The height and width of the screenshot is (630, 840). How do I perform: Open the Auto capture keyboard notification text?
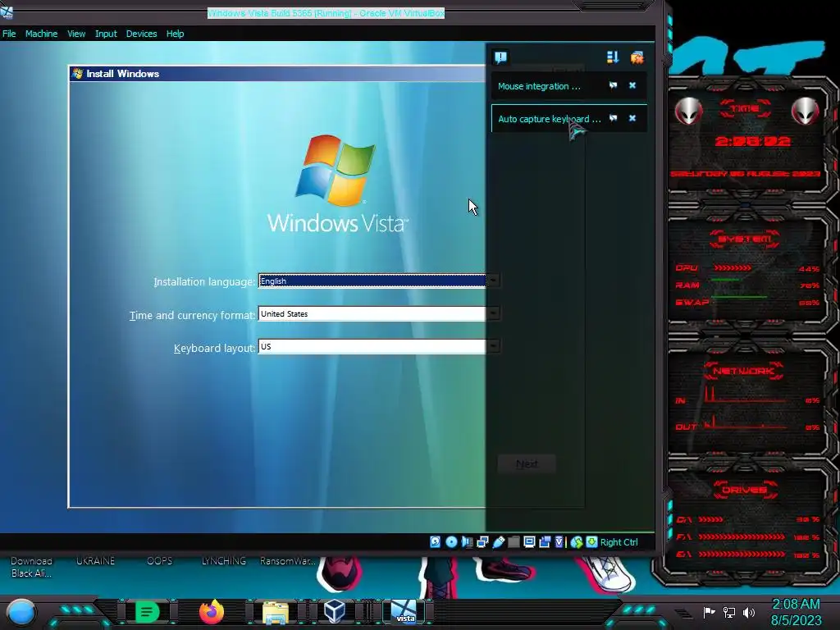tap(549, 119)
